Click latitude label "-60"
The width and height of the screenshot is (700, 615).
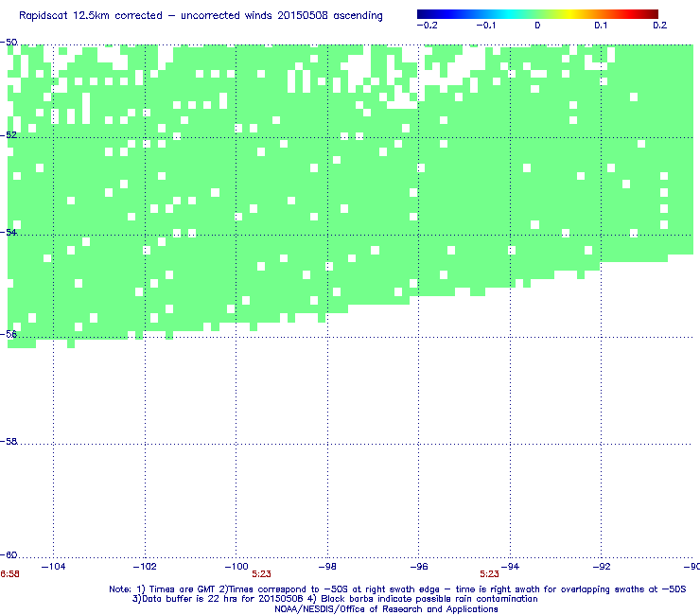click(x=9, y=554)
